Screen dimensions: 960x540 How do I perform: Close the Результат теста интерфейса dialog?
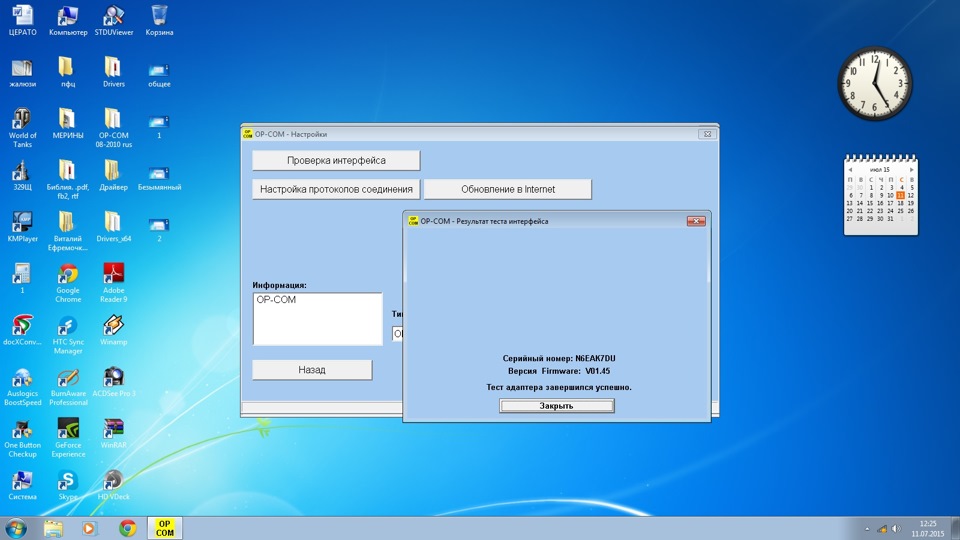(x=696, y=221)
